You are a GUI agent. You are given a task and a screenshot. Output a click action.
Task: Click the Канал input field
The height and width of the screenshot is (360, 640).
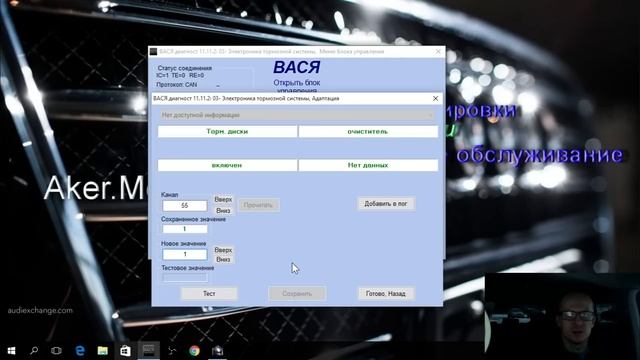184,205
